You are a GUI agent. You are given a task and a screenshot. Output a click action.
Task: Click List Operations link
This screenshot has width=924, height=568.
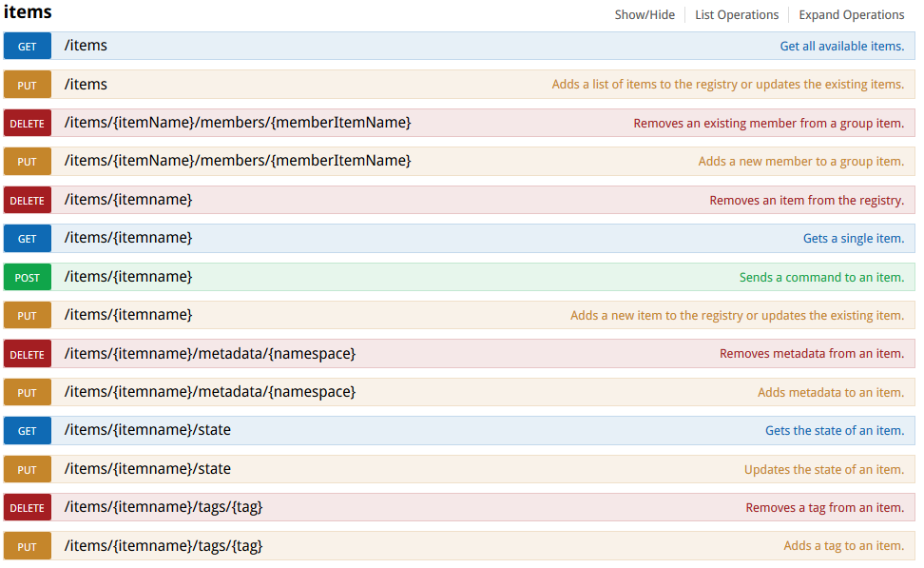737,15
